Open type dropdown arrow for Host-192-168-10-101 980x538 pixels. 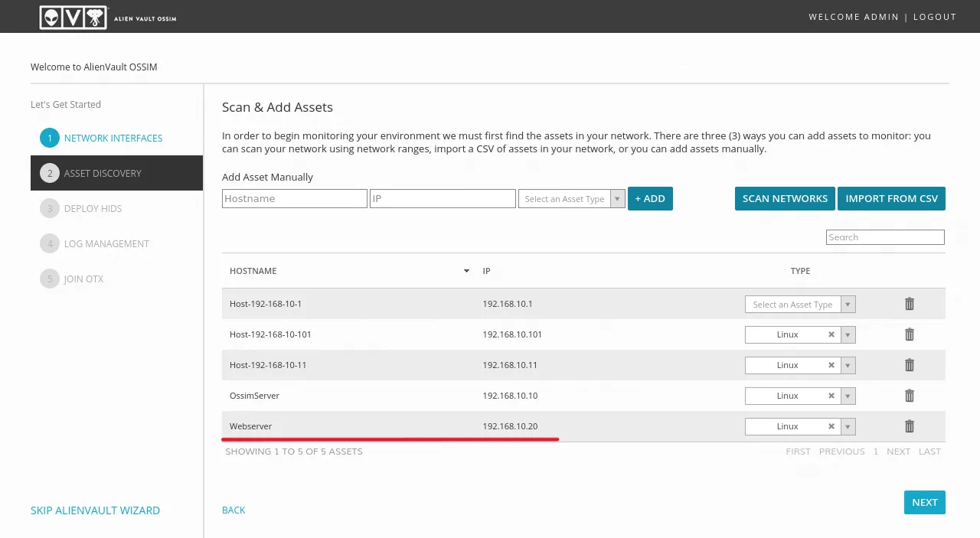pos(848,335)
